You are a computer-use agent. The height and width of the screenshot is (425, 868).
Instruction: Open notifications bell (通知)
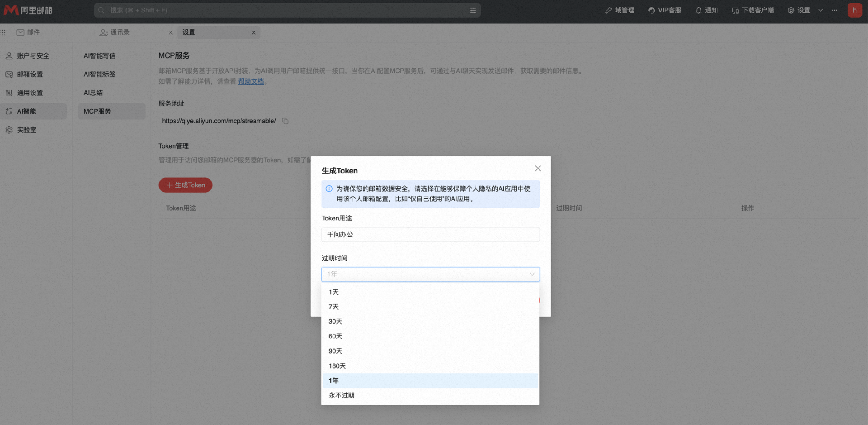(x=707, y=10)
